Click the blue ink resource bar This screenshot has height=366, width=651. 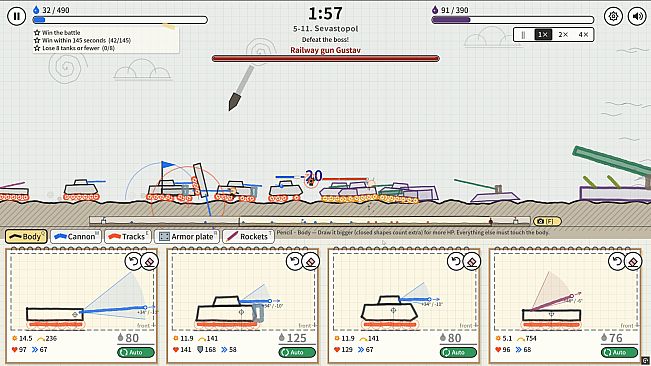coord(120,20)
